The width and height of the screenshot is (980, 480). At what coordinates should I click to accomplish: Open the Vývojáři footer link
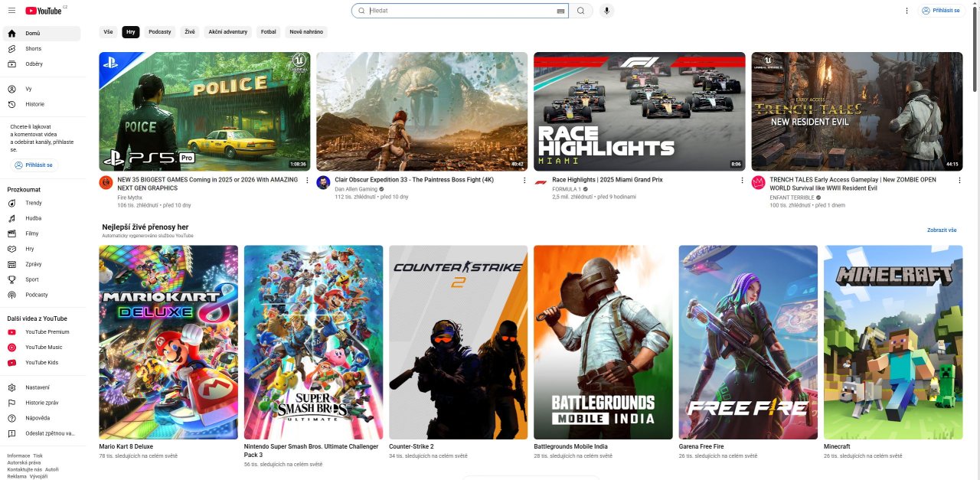point(38,476)
